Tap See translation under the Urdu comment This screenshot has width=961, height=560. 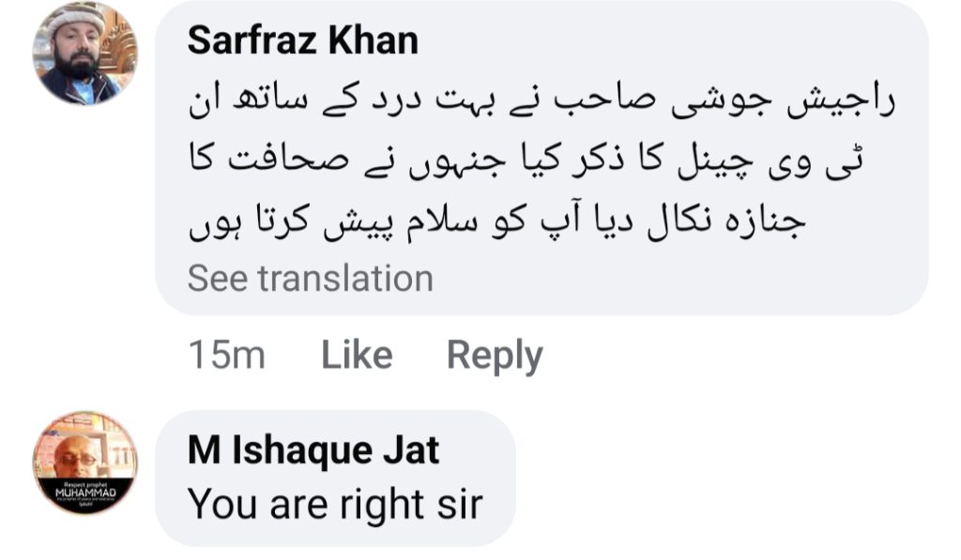(x=311, y=278)
